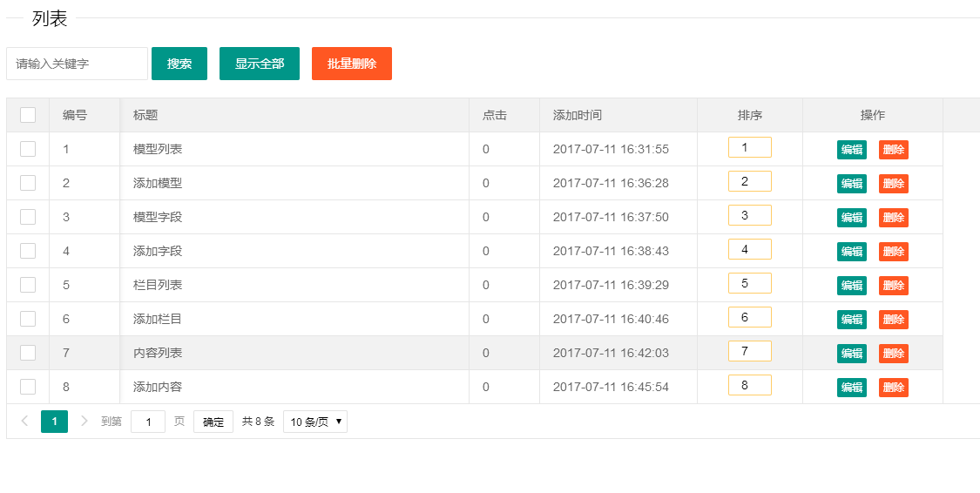Edit the 添加栏目 row
Image resolution: width=980 pixels, height=493 pixels.
(851, 320)
